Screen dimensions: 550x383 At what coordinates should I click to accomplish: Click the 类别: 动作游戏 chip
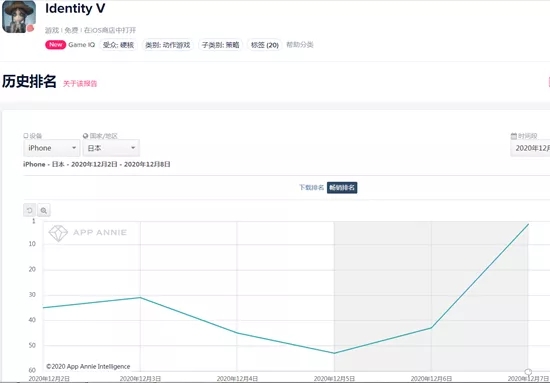tap(168, 45)
